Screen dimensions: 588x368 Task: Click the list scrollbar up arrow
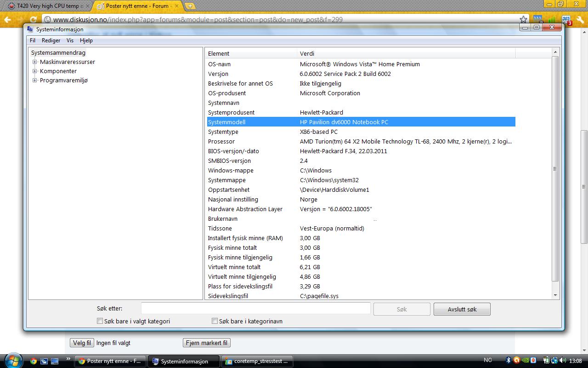555,52
